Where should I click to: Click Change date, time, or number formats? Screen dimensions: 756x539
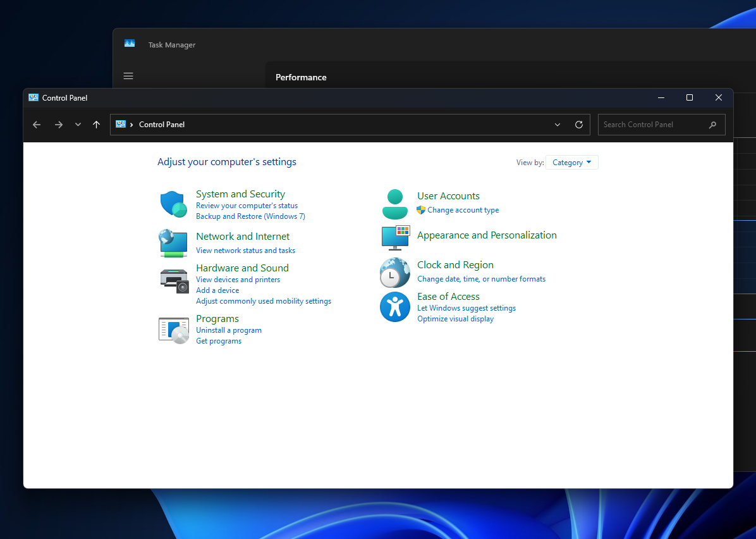pos(482,279)
